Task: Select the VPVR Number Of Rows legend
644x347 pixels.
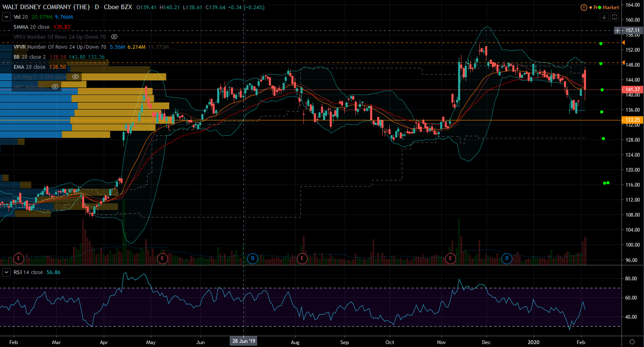Action: click(x=60, y=47)
